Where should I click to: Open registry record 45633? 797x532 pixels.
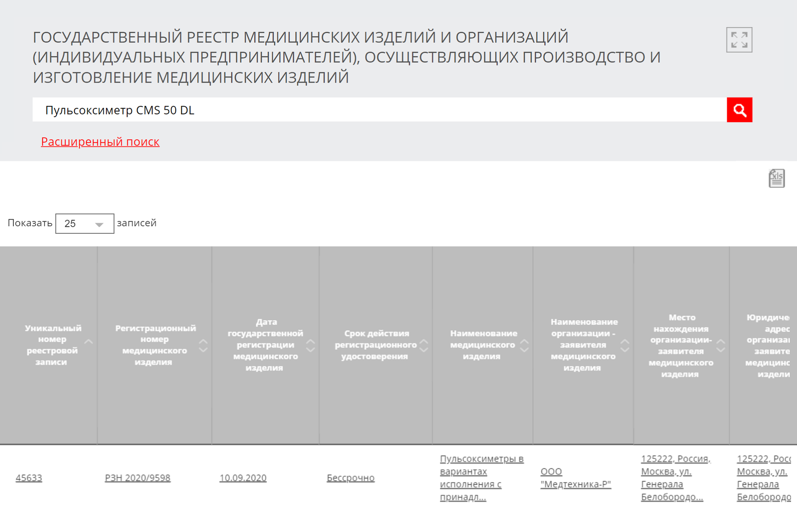[29, 477]
